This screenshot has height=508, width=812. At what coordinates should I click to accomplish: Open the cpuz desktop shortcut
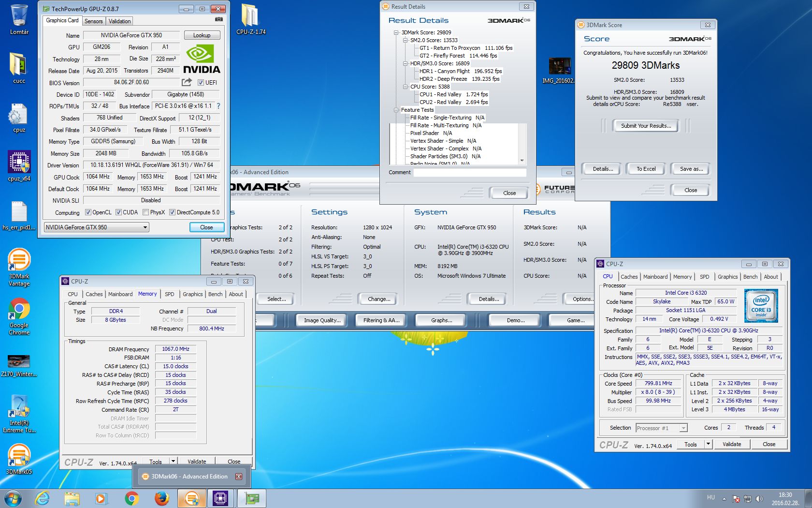click(19, 117)
